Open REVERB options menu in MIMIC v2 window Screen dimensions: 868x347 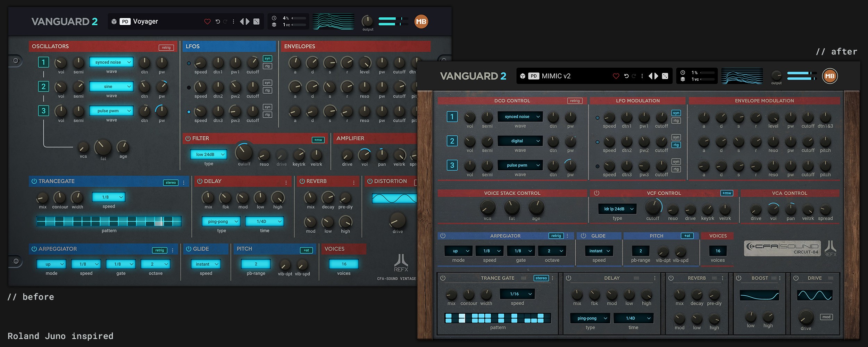(723, 278)
